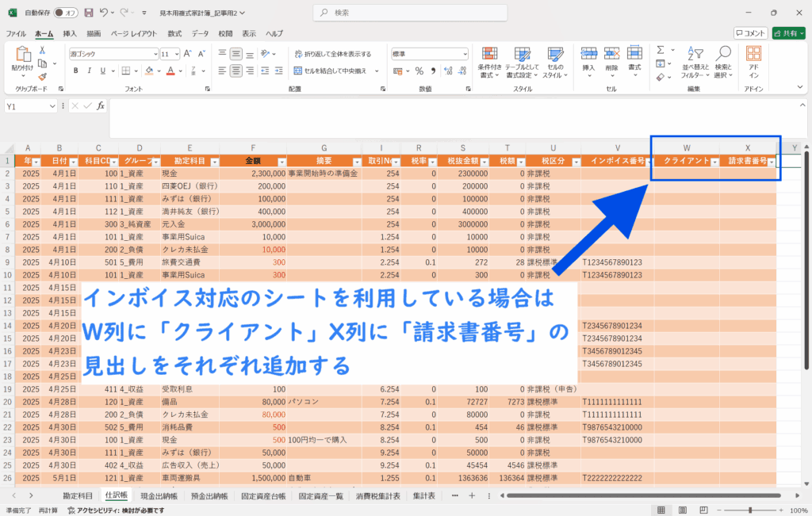This screenshot has width=812, height=516.
Task: Click the green 共有 button
Action: tap(789, 33)
